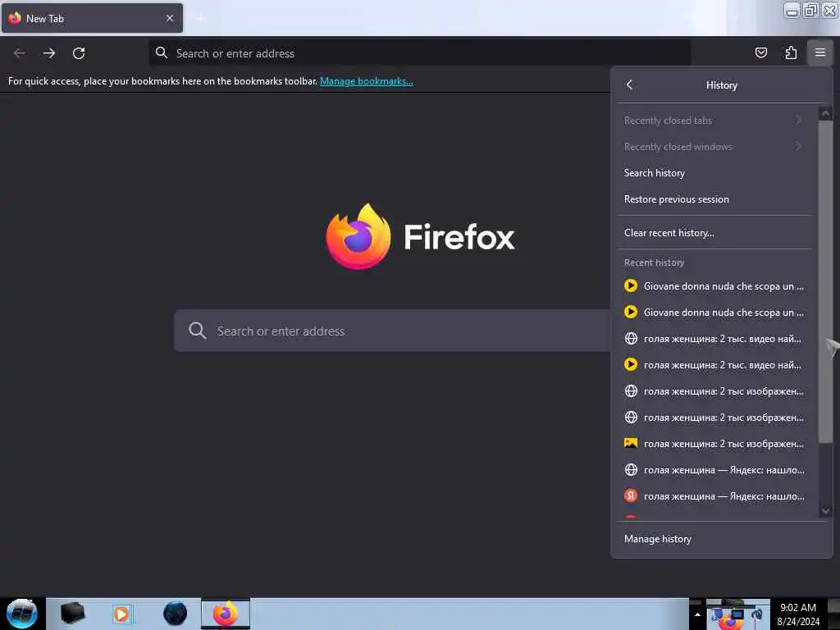Select the New Tab tab
Image resolution: width=840 pixels, height=630 pixels.
pos(92,18)
